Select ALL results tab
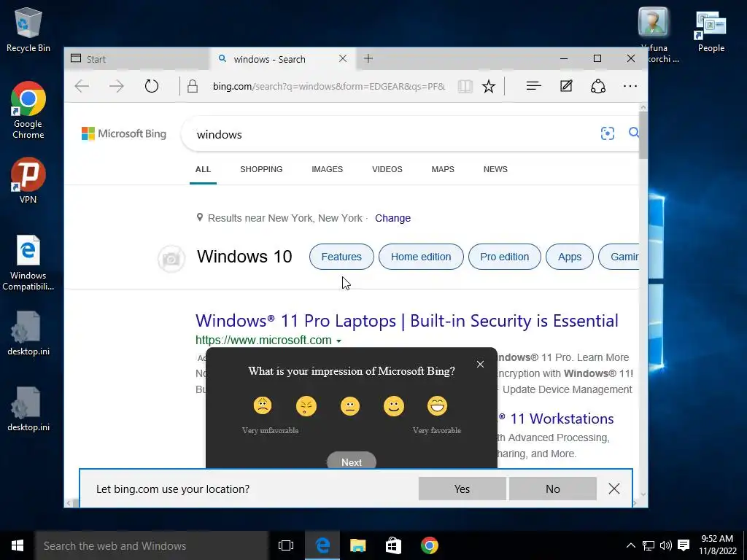747x560 pixels. tap(203, 169)
